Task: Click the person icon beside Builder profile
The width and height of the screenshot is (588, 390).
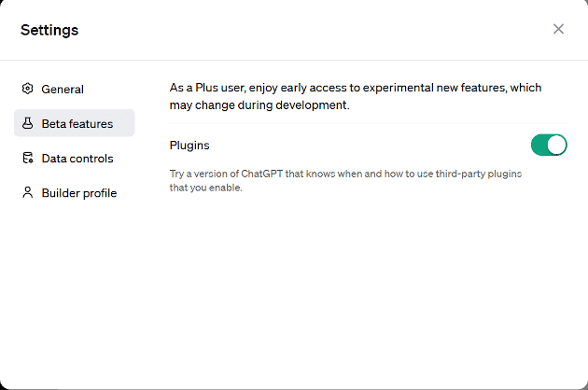Action: (28, 193)
